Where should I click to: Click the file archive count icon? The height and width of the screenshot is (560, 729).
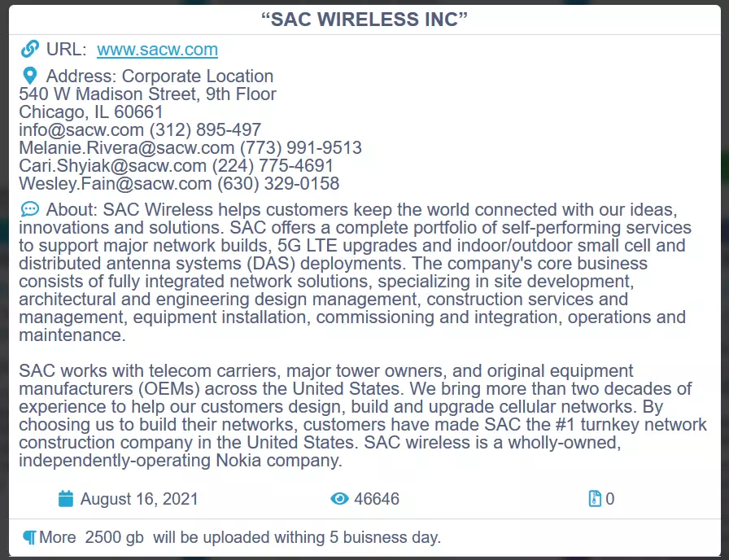[x=595, y=499]
